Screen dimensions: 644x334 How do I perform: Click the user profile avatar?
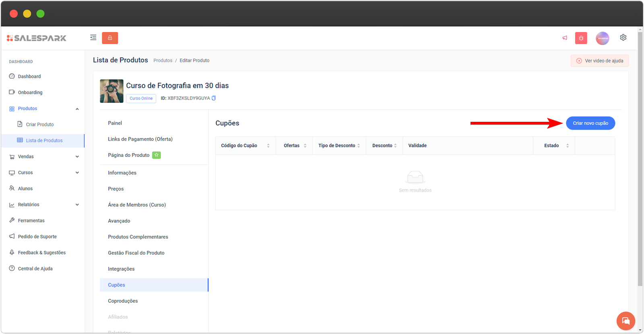tap(602, 38)
